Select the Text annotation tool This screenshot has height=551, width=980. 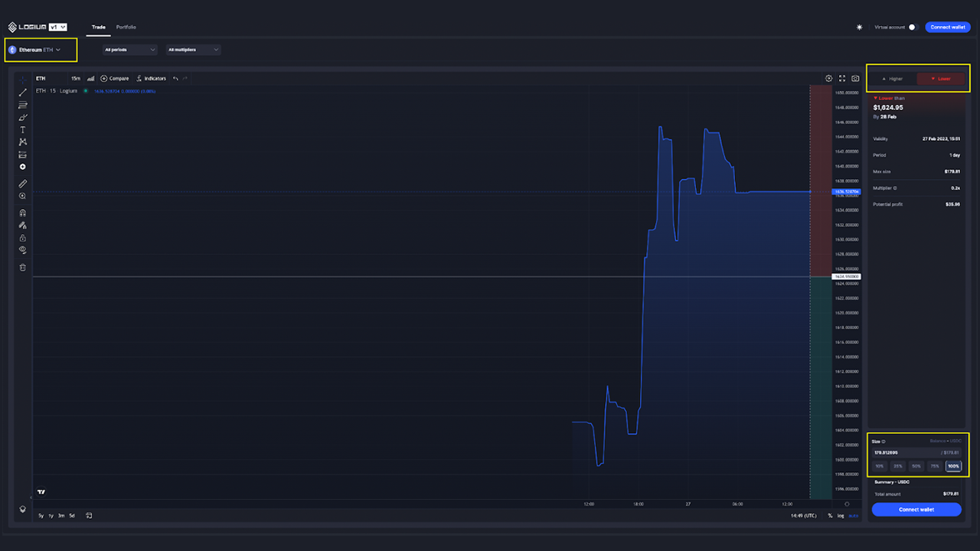(23, 130)
